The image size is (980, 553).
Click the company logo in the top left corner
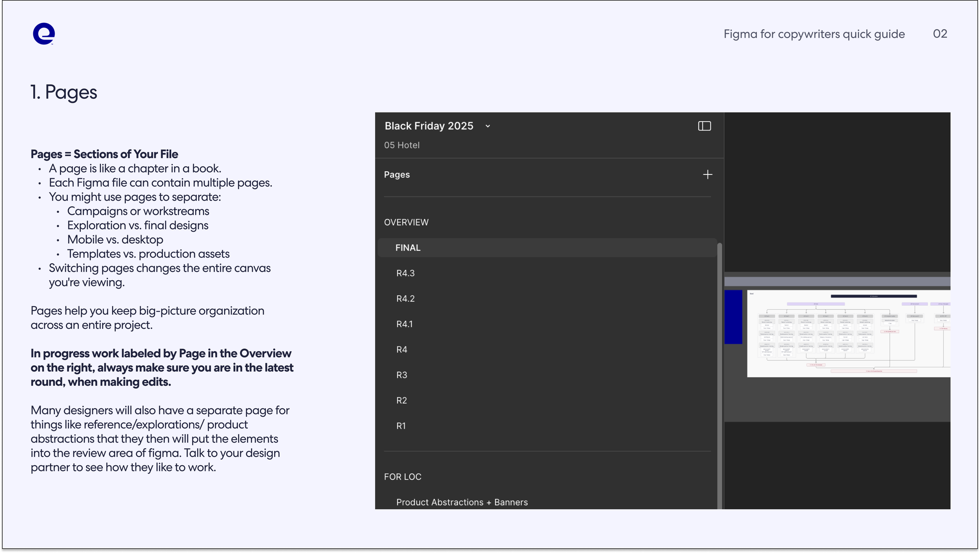click(x=44, y=34)
